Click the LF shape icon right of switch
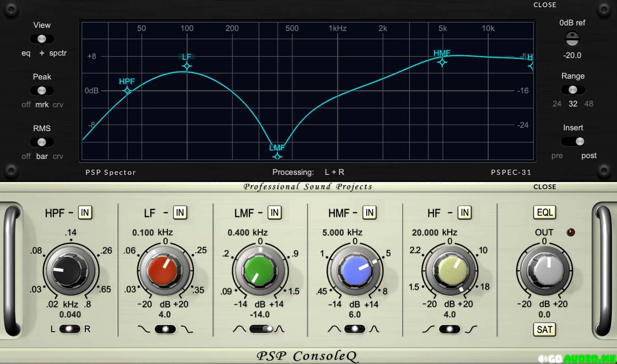The height and width of the screenshot is (364, 617). tap(187, 329)
